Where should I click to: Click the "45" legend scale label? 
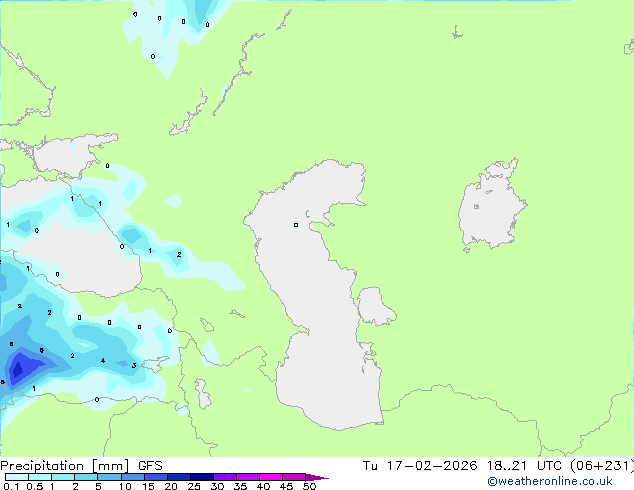coord(286,486)
